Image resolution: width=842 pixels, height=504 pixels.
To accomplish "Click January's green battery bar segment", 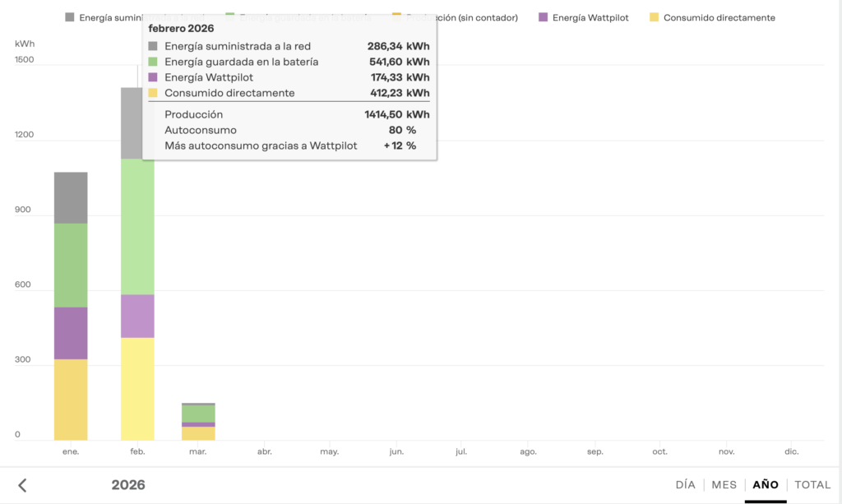I will pos(71,265).
